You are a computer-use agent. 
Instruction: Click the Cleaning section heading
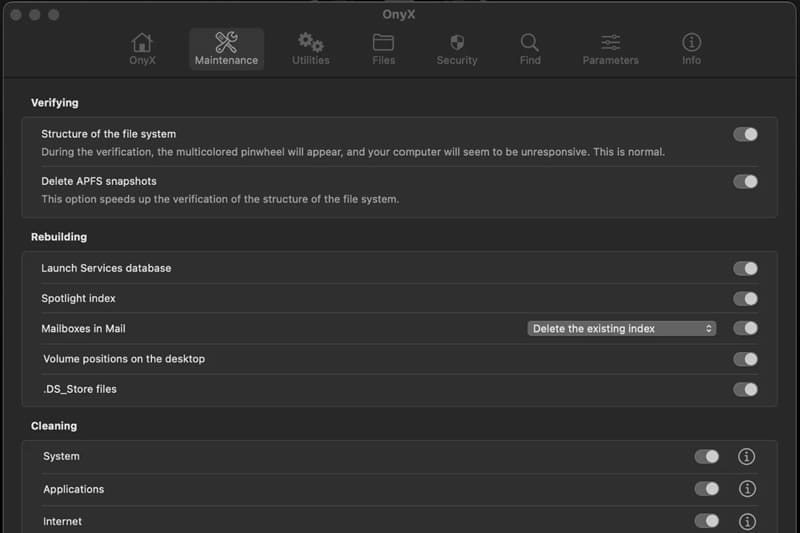(54, 426)
